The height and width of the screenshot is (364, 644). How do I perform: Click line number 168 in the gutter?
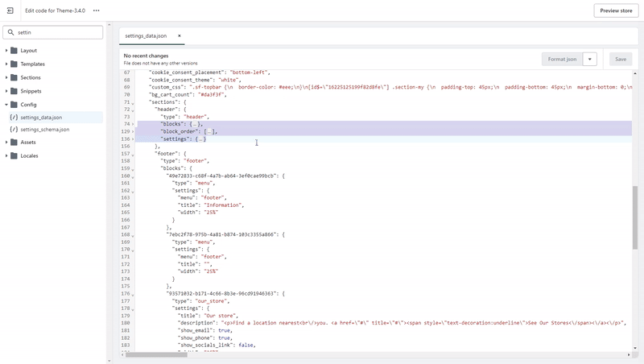(126, 234)
